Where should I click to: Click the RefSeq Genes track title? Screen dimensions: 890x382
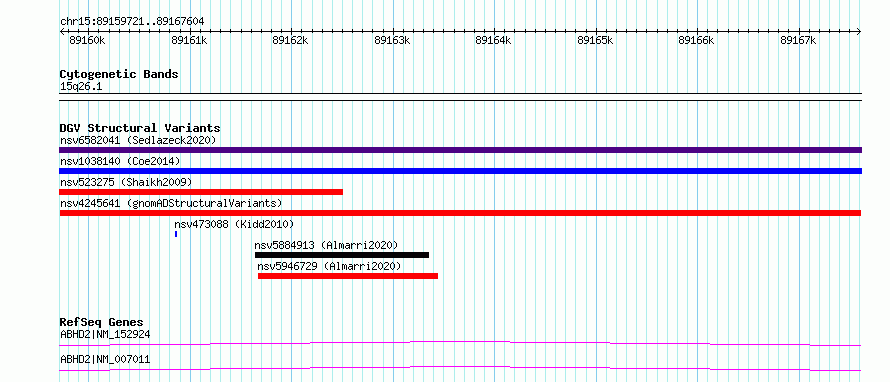tap(102, 322)
